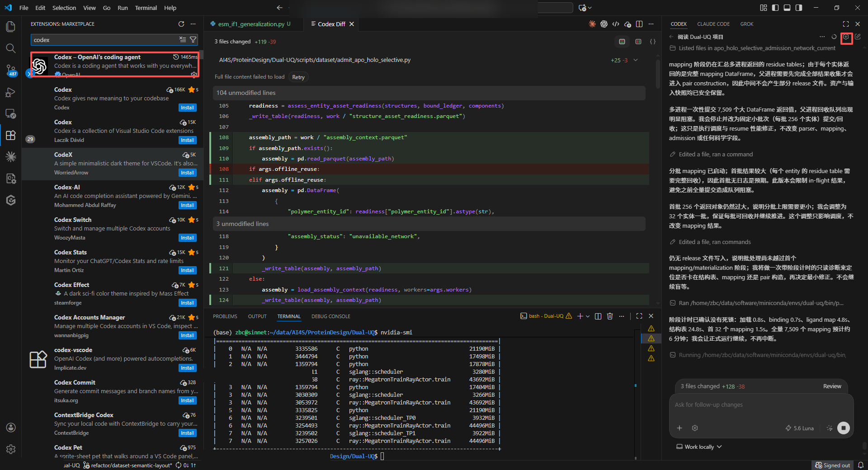Toggle the braces view in Codex Diff
Screen dimensions: 868x470
(653, 42)
